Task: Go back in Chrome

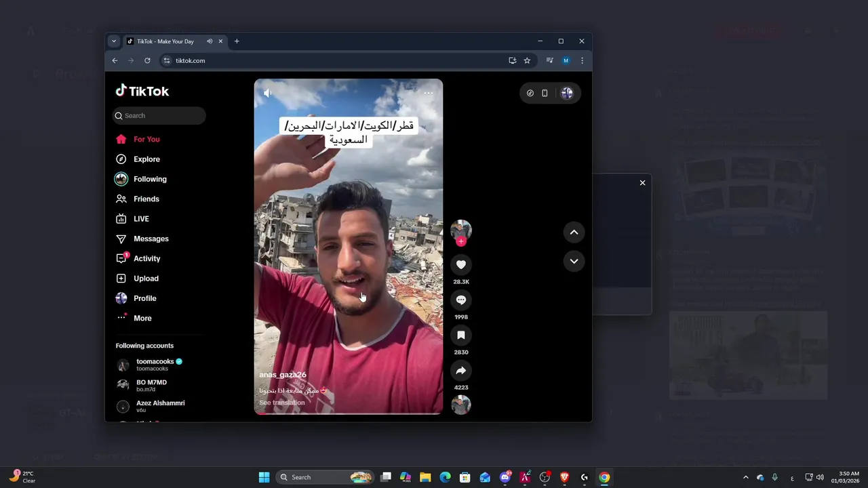Action: click(115, 60)
